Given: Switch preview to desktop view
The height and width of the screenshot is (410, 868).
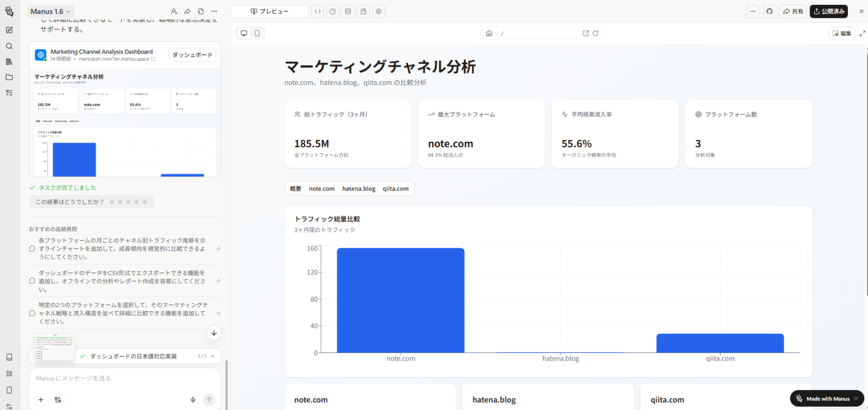Looking at the screenshot, I should [244, 34].
